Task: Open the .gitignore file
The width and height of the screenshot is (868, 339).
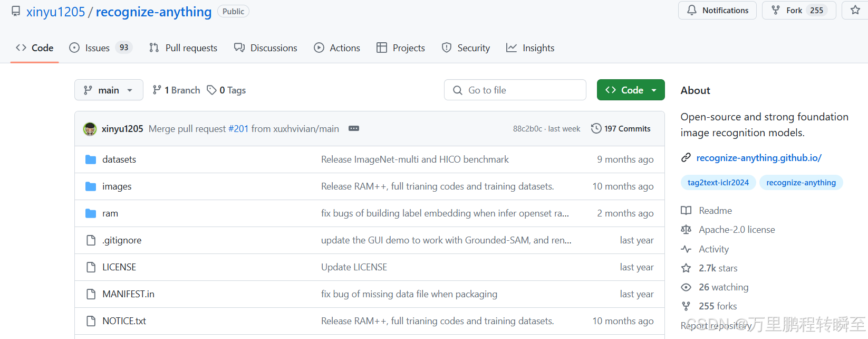Action: pyautogui.click(x=122, y=240)
